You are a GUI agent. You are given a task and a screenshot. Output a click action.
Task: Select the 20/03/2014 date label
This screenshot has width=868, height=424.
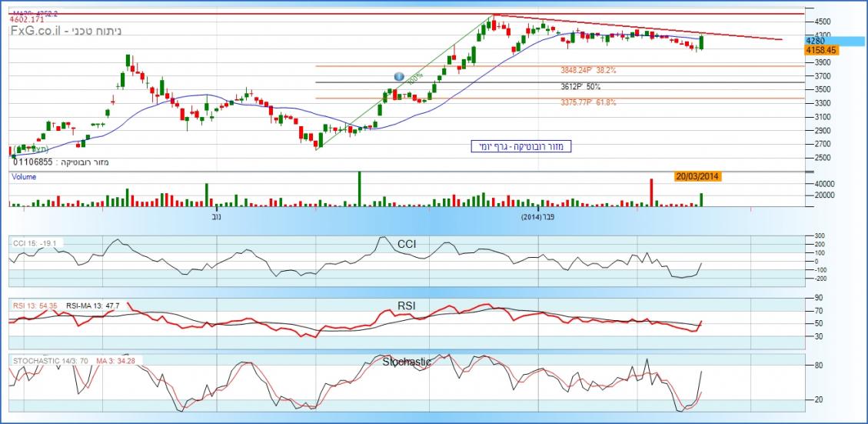697,176
